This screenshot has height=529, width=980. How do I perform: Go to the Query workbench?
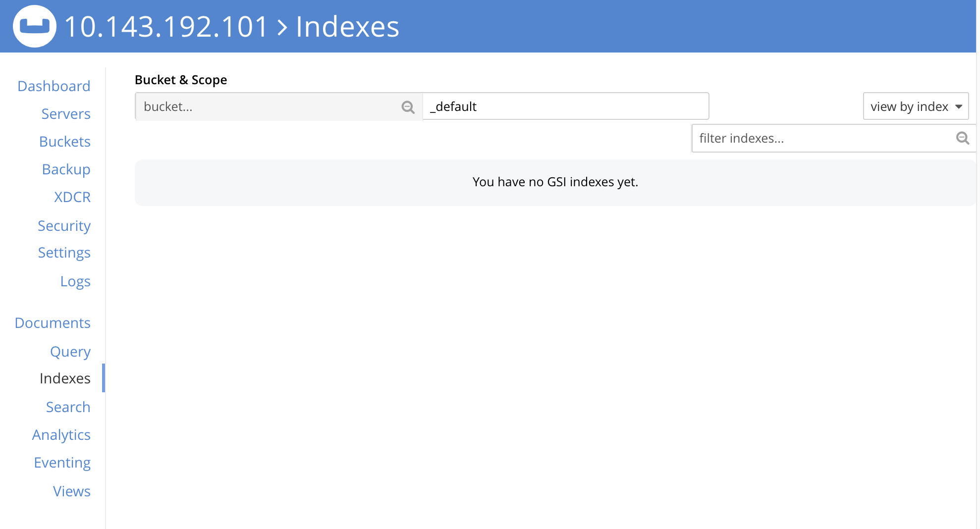(x=70, y=351)
